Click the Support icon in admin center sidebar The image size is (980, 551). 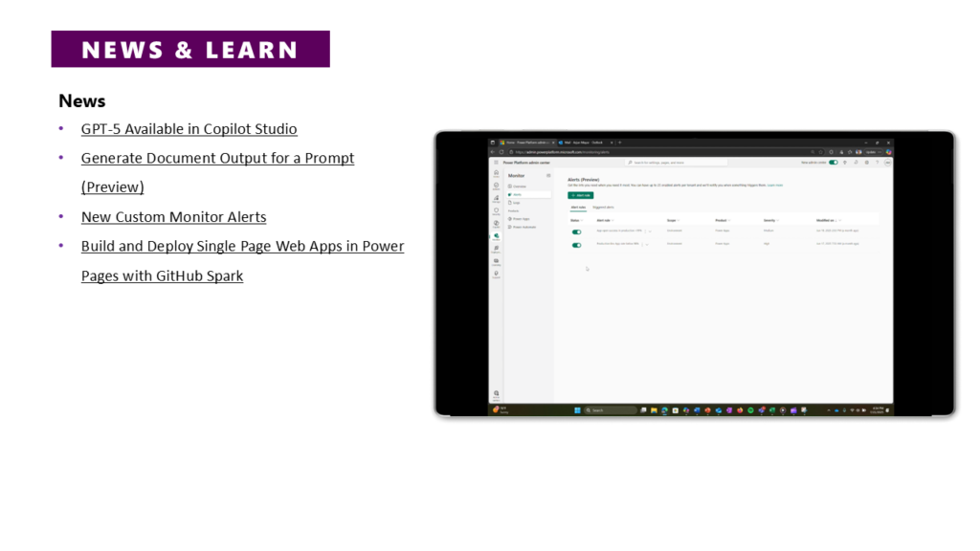click(497, 275)
